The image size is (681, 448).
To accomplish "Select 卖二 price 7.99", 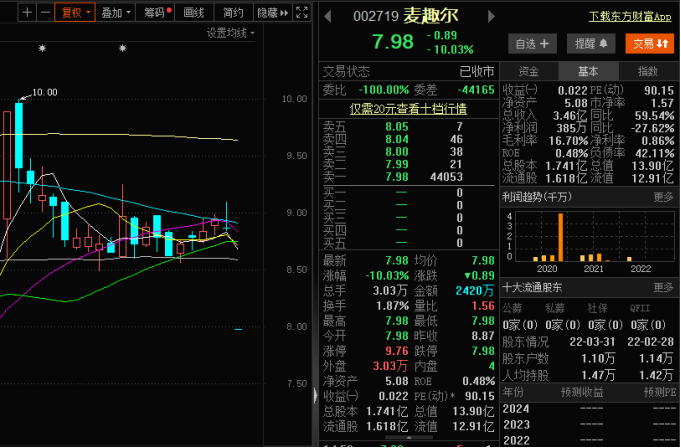I will point(397,165).
